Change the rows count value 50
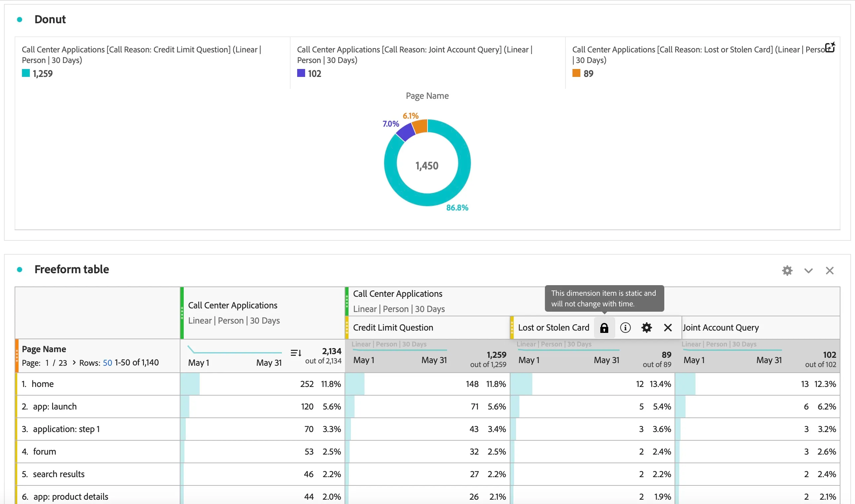 [x=107, y=363]
